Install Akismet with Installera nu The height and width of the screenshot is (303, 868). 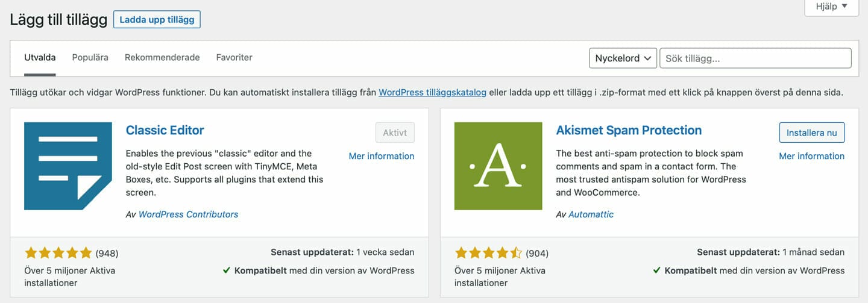click(811, 133)
